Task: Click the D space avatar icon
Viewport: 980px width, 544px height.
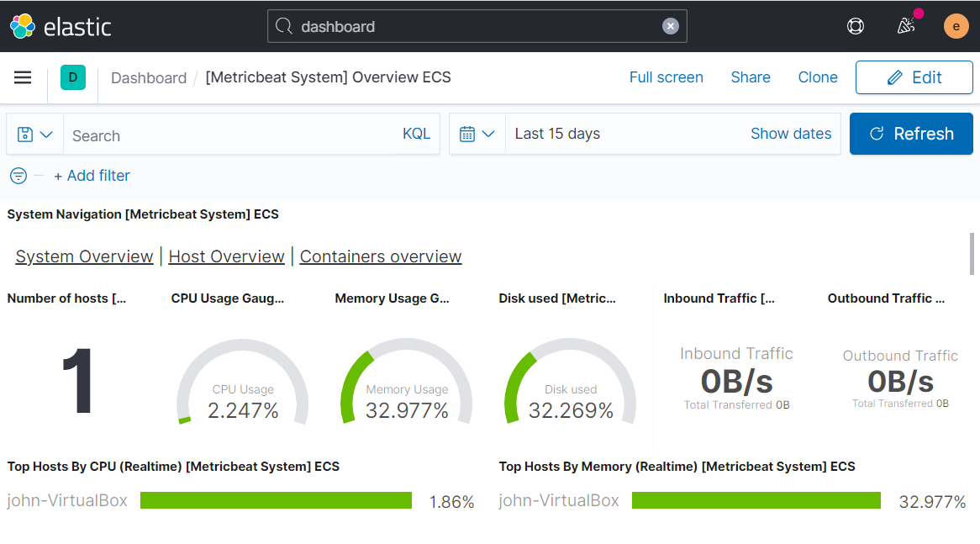Action: [72, 77]
